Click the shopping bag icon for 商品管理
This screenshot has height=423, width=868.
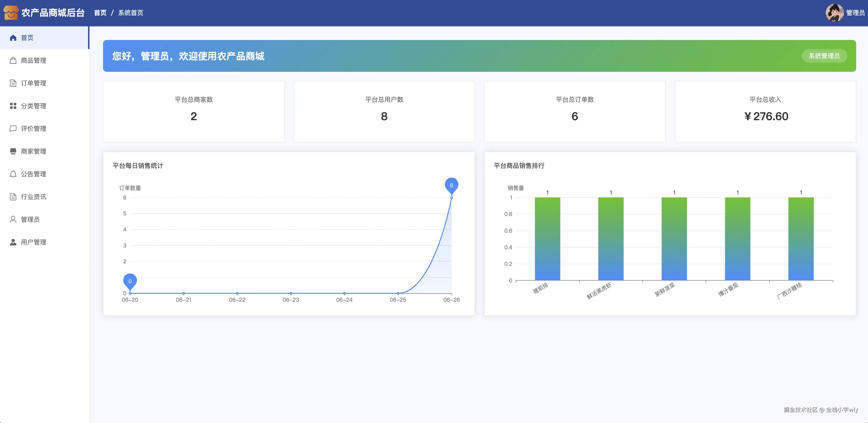13,60
